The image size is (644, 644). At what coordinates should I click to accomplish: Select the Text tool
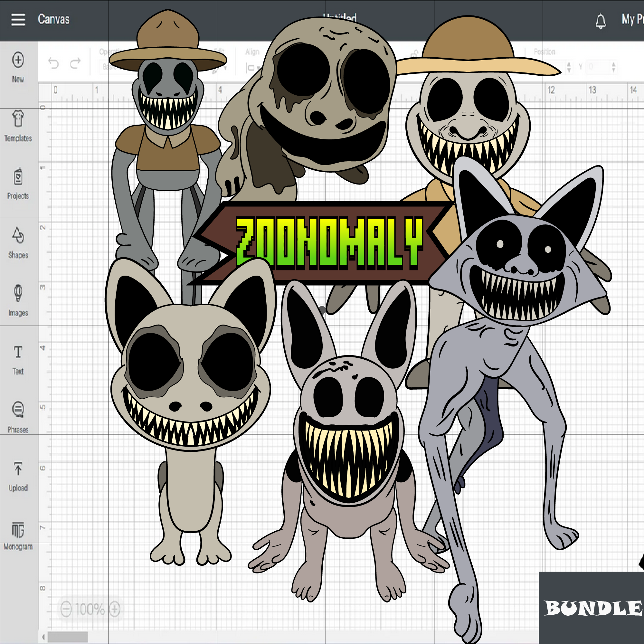pyautogui.click(x=18, y=353)
